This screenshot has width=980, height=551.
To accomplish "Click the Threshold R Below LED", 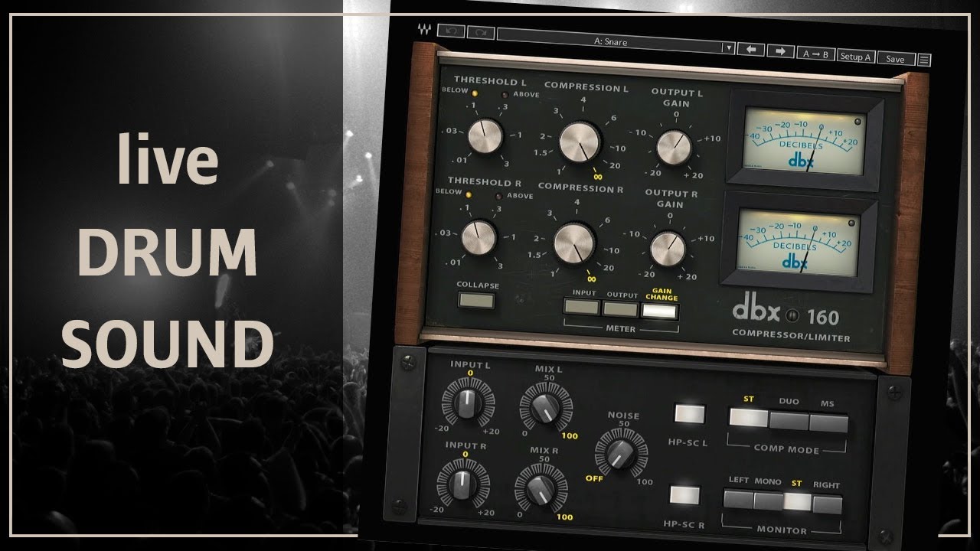I will (469, 194).
